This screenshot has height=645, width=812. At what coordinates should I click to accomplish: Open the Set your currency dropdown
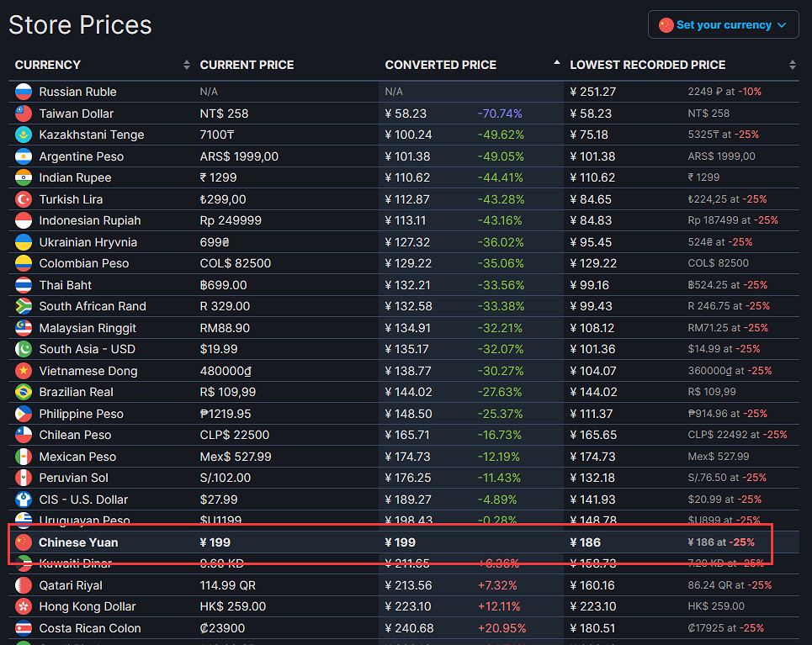(x=723, y=25)
